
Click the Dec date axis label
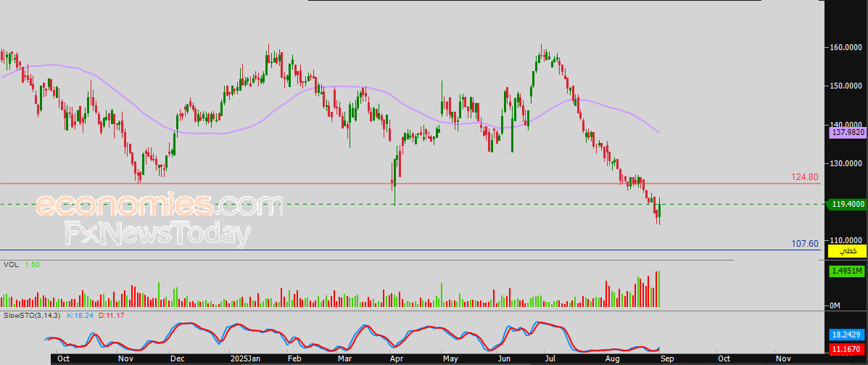click(x=177, y=359)
